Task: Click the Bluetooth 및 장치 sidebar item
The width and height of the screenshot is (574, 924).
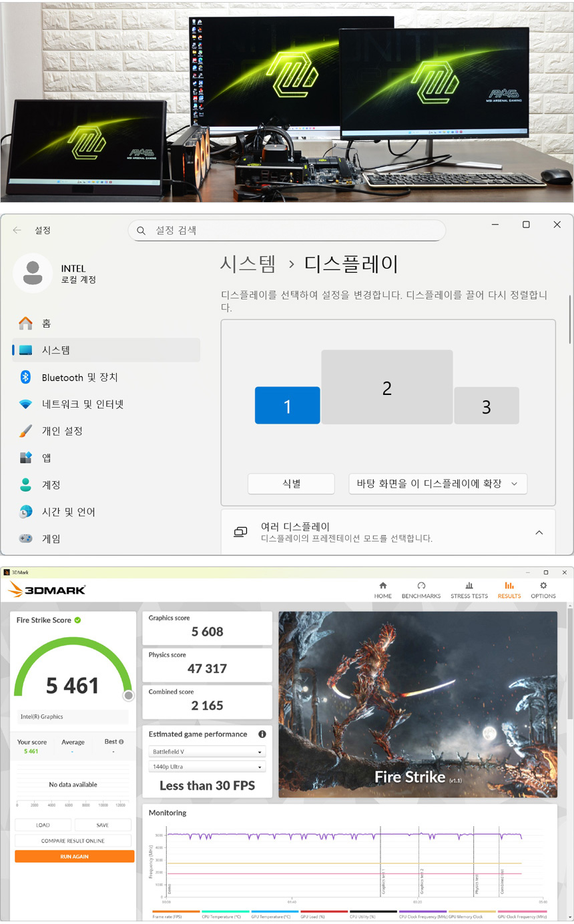Action: (79, 378)
